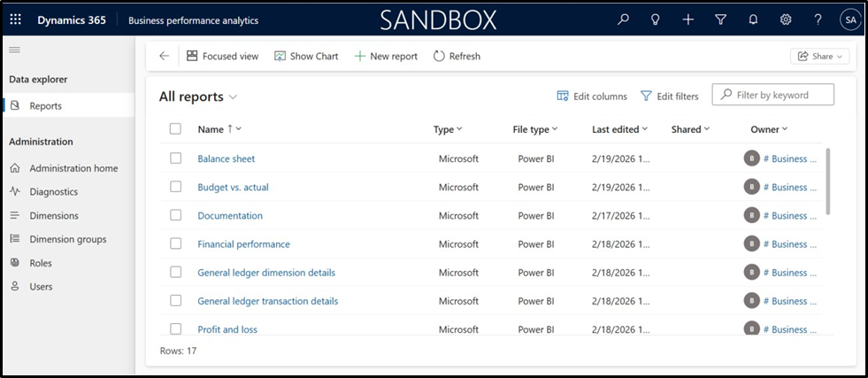The height and width of the screenshot is (378, 868).
Task: Open the SA account avatar
Action: click(850, 20)
